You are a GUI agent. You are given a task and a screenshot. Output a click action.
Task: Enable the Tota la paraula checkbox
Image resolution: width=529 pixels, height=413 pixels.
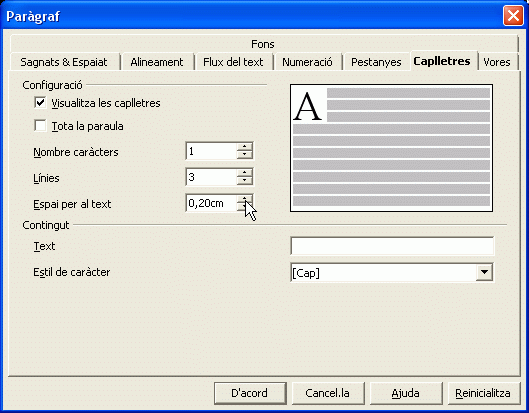40,126
